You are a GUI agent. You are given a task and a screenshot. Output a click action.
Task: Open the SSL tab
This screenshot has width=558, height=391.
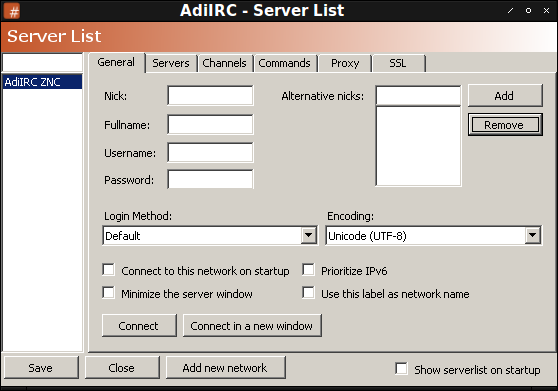pyautogui.click(x=398, y=63)
